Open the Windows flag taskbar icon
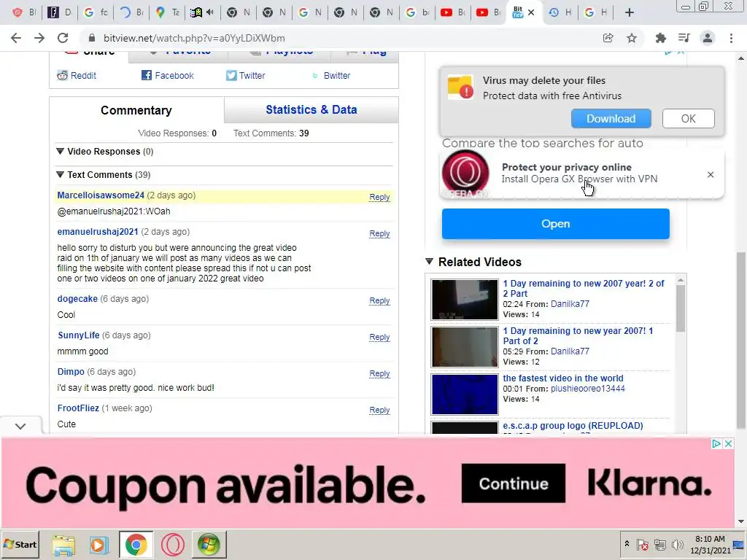This screenshot has width=747, height=560. [x=209, y=545]
